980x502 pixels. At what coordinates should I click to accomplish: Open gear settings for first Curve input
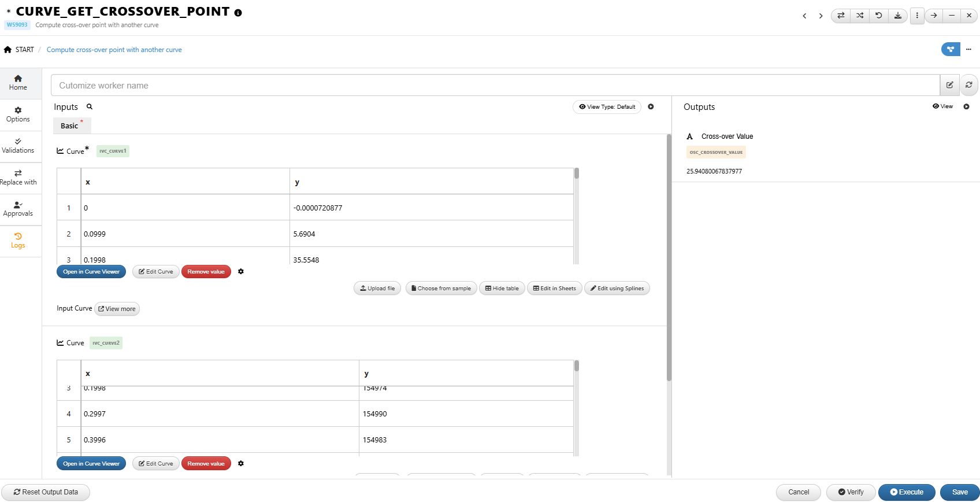point(241,271)
